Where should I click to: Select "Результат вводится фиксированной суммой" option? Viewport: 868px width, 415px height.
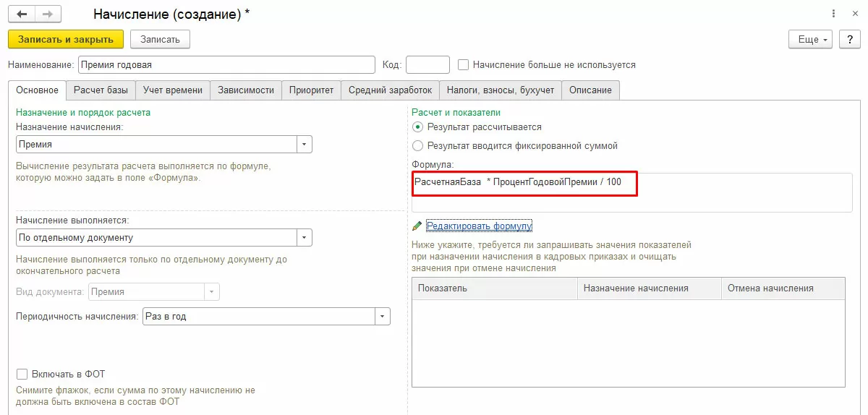pos(417,145)
